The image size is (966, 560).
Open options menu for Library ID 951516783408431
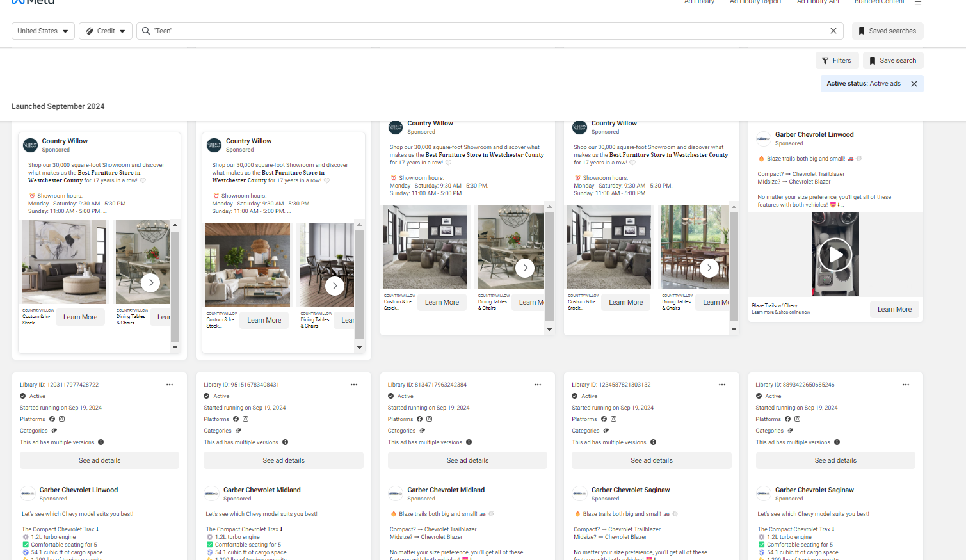tap(354, 385)
